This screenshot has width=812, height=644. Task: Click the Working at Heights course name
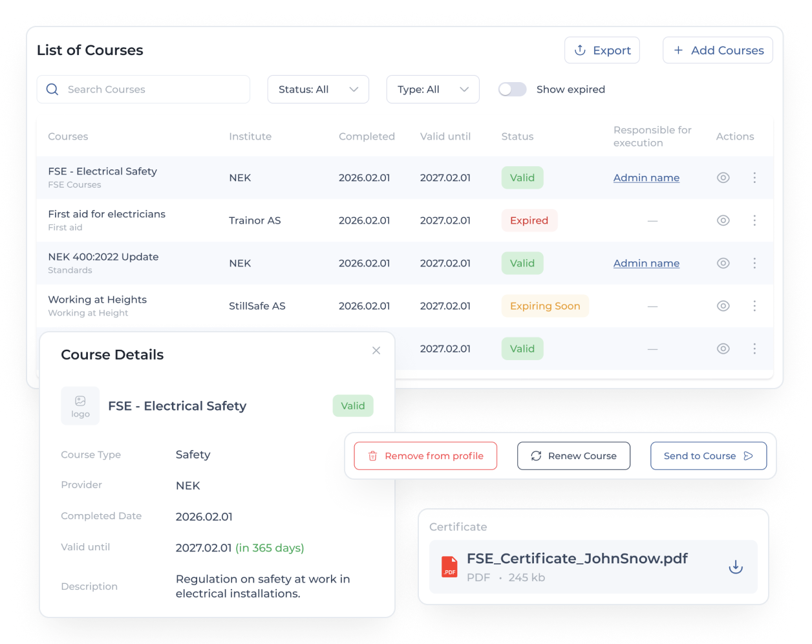98,299
